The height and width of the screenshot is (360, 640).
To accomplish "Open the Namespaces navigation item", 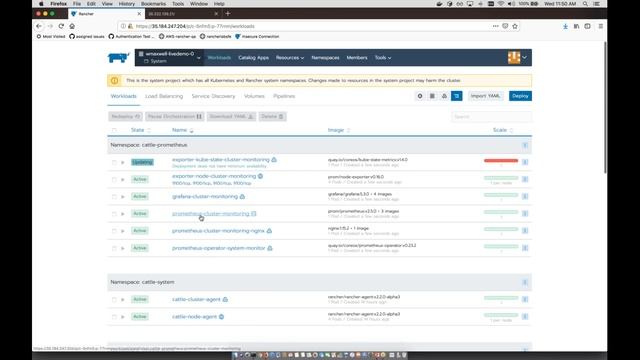I will (325, 58).
